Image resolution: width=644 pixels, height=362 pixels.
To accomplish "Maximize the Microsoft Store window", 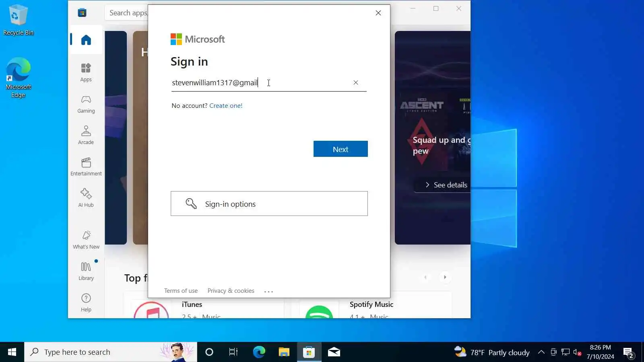I will point(436,8).
